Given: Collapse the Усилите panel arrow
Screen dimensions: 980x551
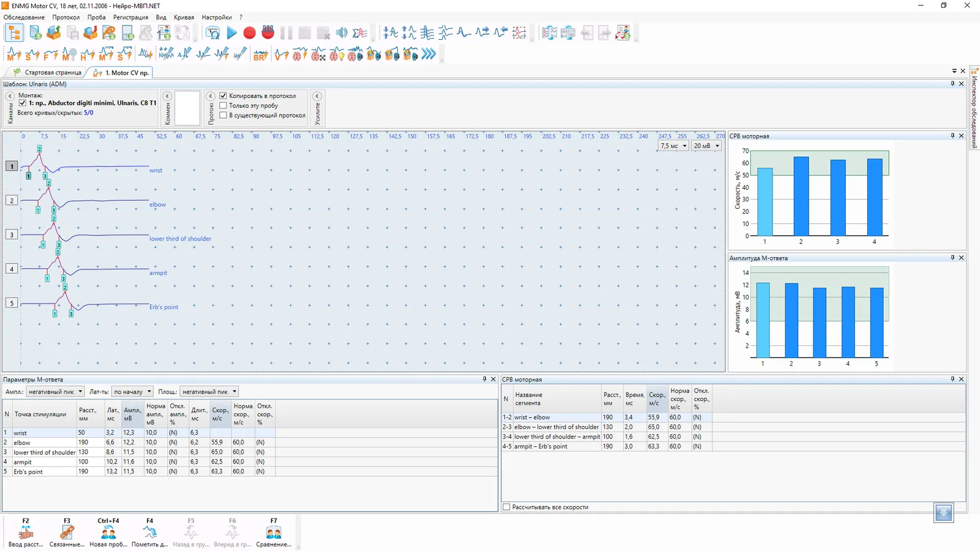Looking at the screenshot, I should point(317,96).
